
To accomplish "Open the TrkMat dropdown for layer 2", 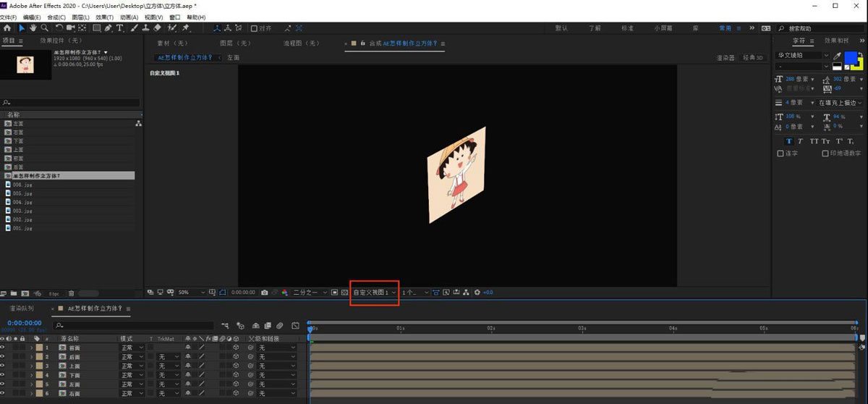I will coord(168,357).
